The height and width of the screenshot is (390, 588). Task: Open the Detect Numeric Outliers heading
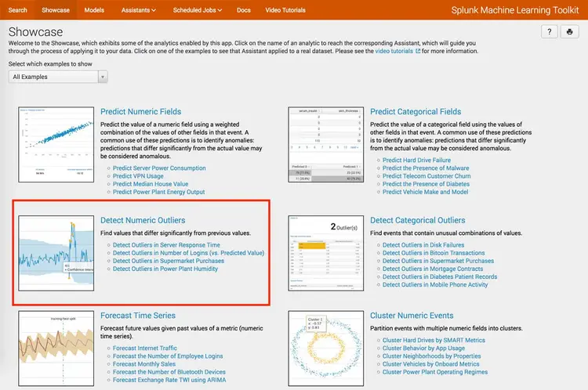(x=143, y=220)
